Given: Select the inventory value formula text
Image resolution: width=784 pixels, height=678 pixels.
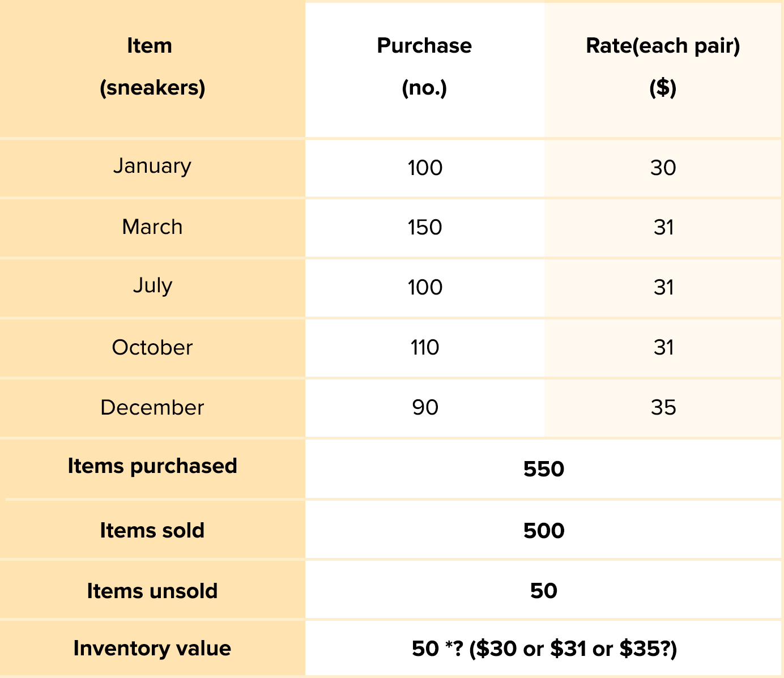Looking at the screenshot, I should [x=544, y=649].
